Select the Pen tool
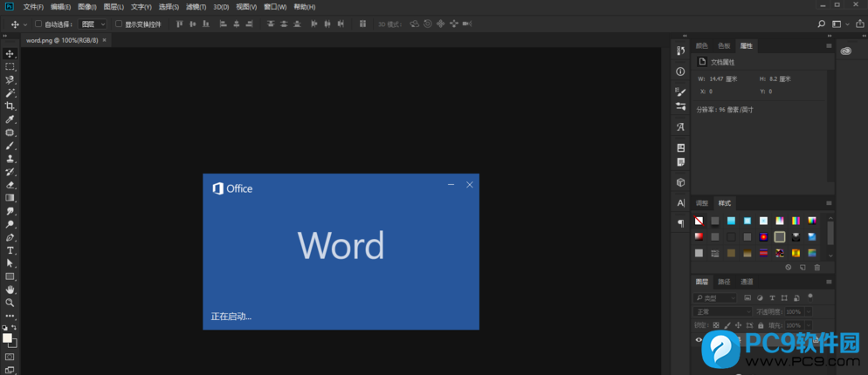This screenshot has width=868, height=375. click(10, 237)
